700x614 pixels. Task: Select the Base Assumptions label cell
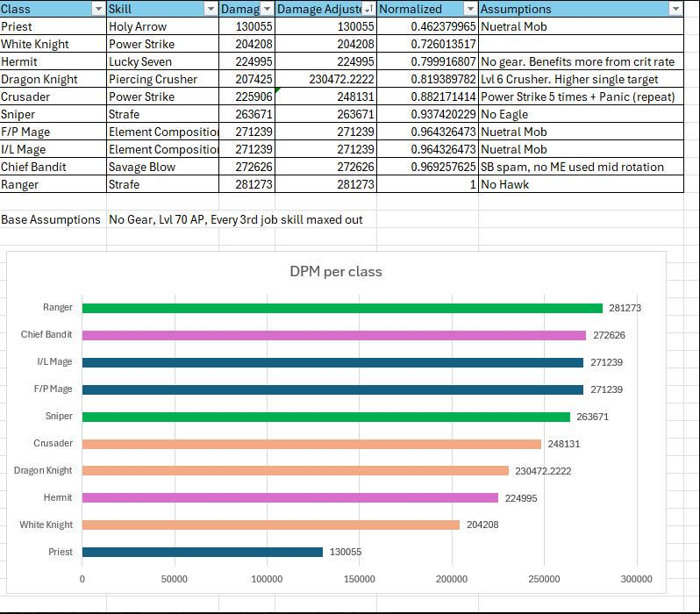pos(54,219)
